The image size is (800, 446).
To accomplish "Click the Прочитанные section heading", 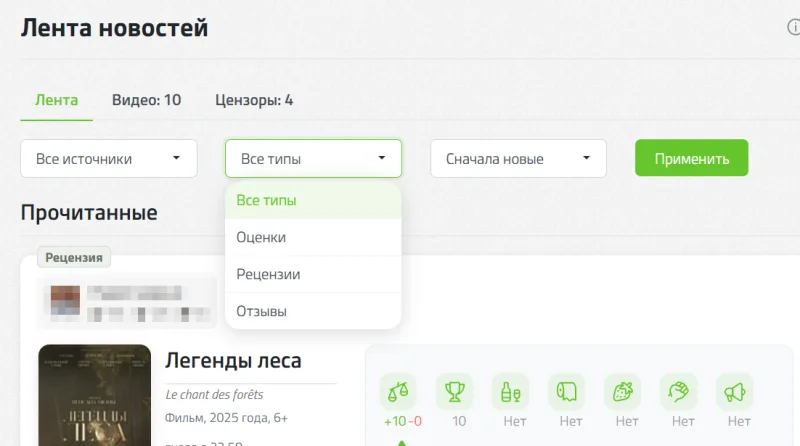I will (89, 213).
